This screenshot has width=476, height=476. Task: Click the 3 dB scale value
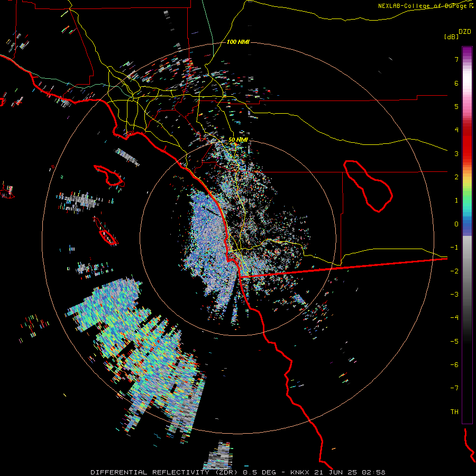[x=456, y=153]
